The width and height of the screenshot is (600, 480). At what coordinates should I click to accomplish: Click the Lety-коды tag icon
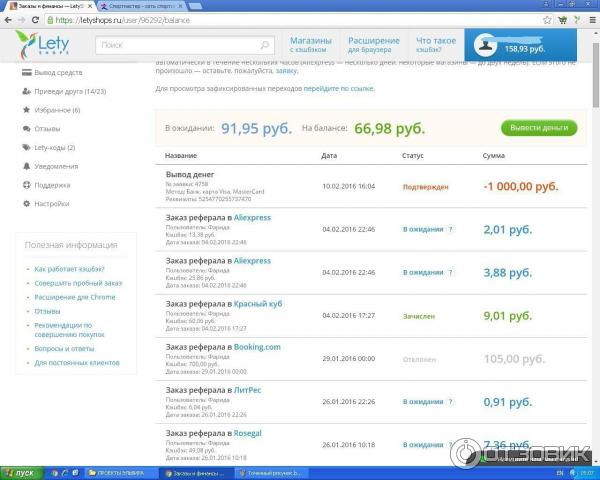click(26, 147)
